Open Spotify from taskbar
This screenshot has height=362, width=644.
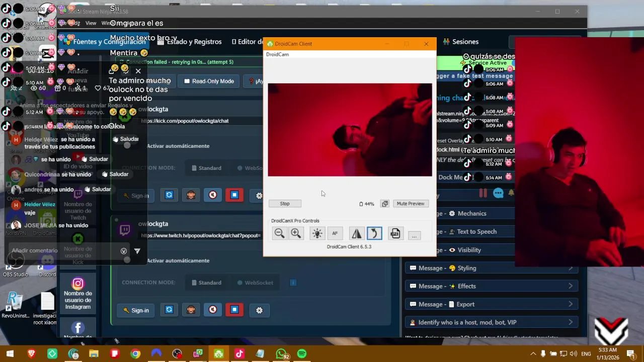(302, 354)
